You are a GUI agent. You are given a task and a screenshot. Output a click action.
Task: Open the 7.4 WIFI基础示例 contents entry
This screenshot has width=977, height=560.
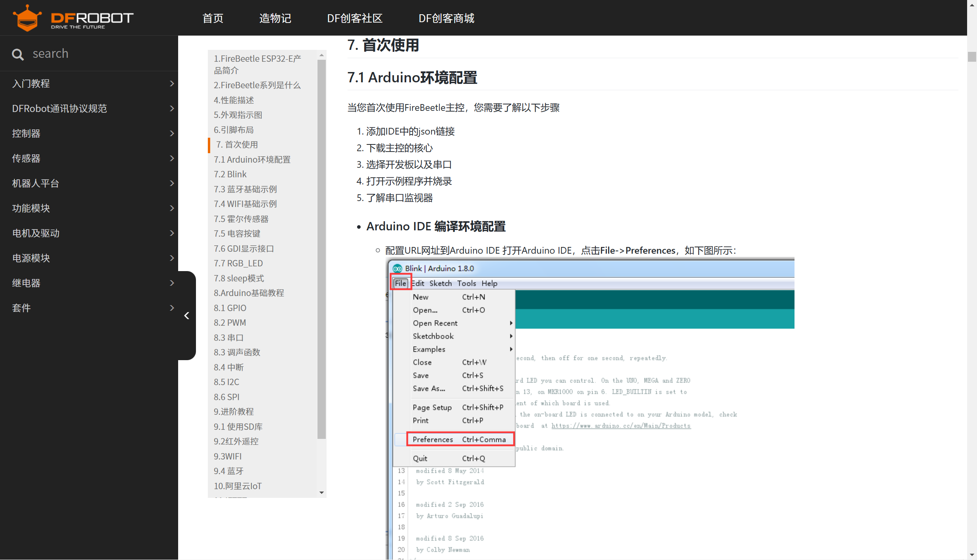pos(245,204)
